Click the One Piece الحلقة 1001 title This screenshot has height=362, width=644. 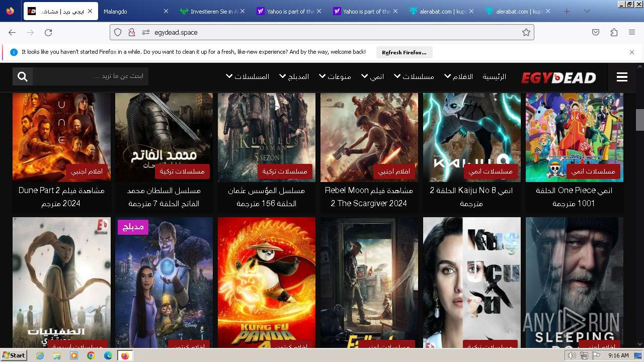pyautogui.click(x=574, y=197)
